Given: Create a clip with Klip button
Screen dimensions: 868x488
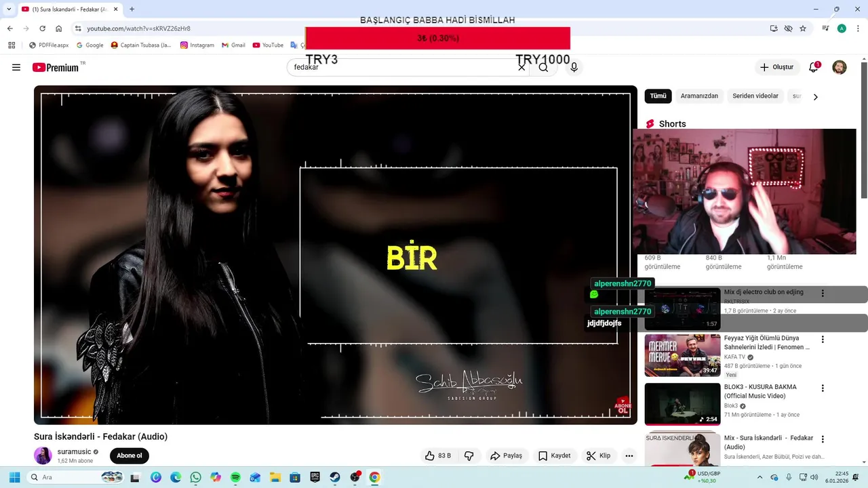Looking at the screenshot, I should 599,456.
